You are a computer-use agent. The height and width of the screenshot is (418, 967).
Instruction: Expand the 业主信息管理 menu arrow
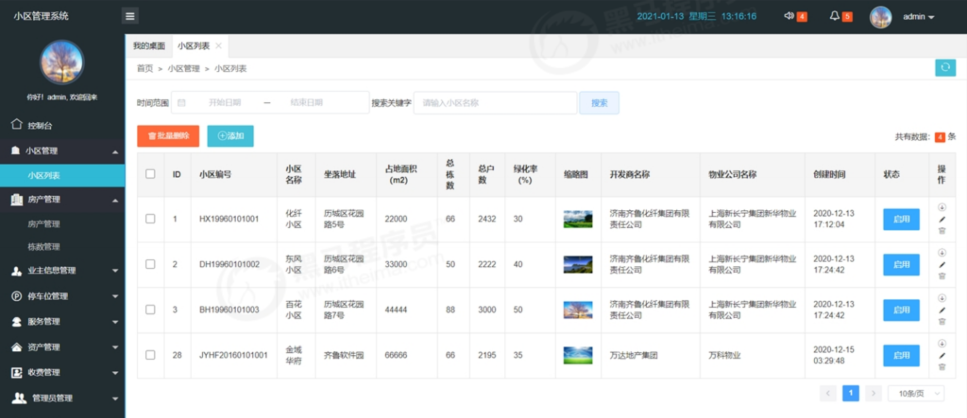click(115, 271)
